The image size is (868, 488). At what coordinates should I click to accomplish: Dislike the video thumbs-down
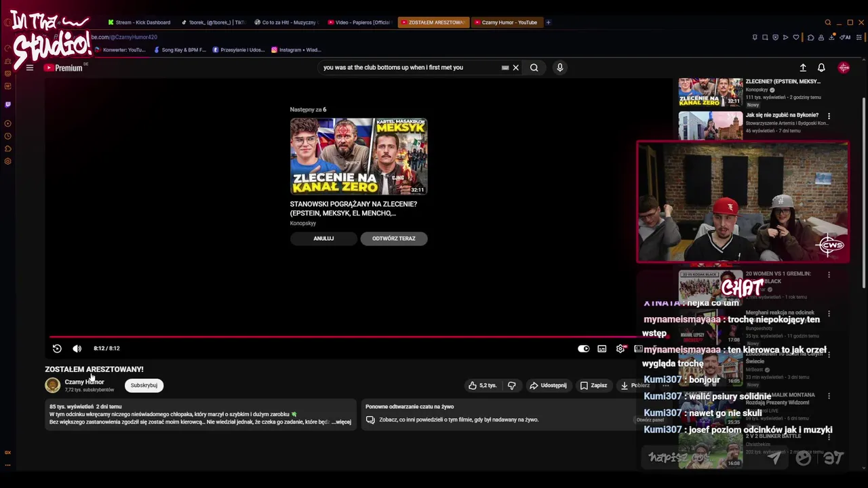pos(512,386)
